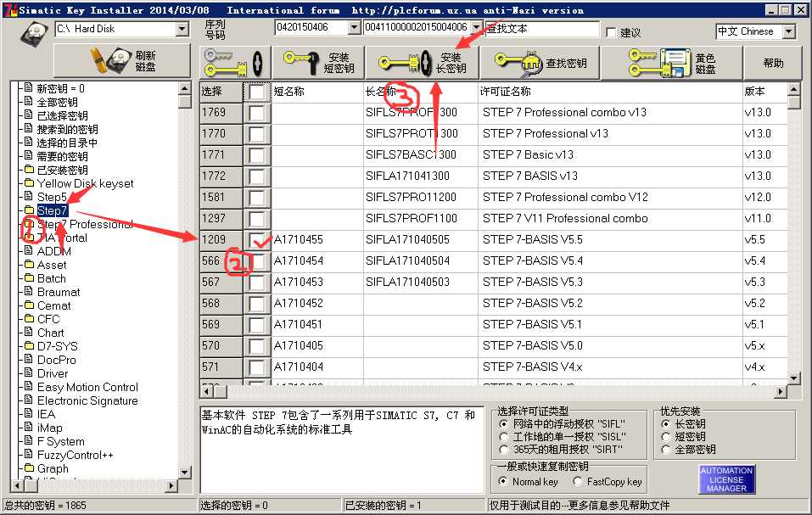Image resolution: width=812 pixels, height=515 pixels.
Task: Click the find key button with magnifier
Action: pyautogui.click(x=540, y=63)
